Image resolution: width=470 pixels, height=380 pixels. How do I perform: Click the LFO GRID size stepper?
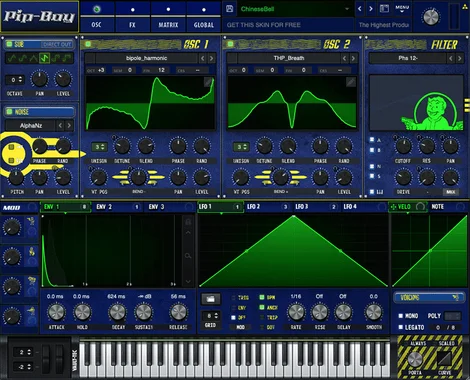[x=211, y=316]
